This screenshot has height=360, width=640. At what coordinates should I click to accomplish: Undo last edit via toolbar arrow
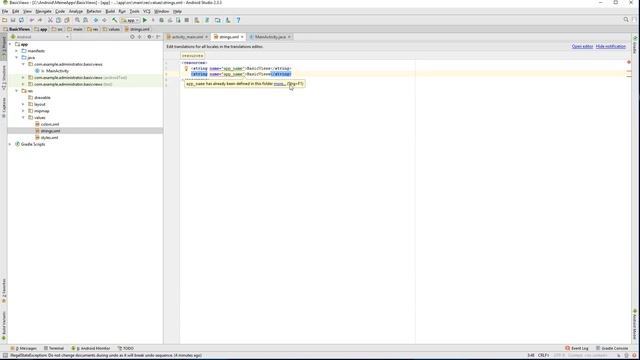(x=32, y=20)
